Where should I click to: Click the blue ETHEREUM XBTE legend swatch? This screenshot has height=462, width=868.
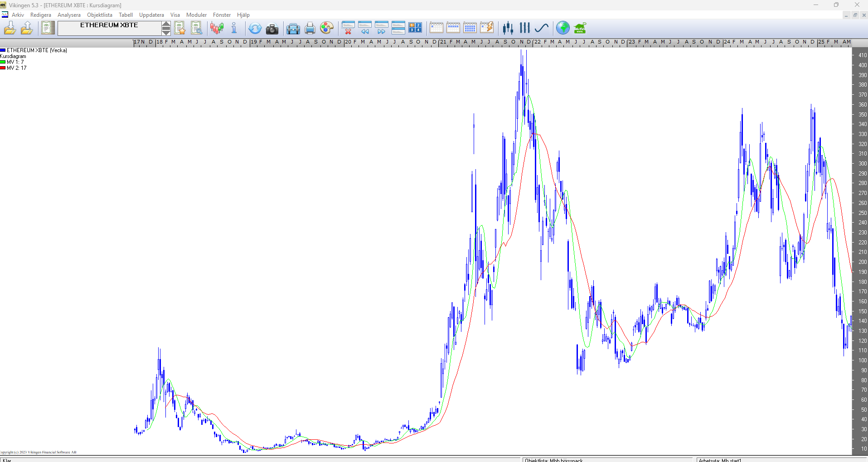pyautogui.click(x=3, y=50)
